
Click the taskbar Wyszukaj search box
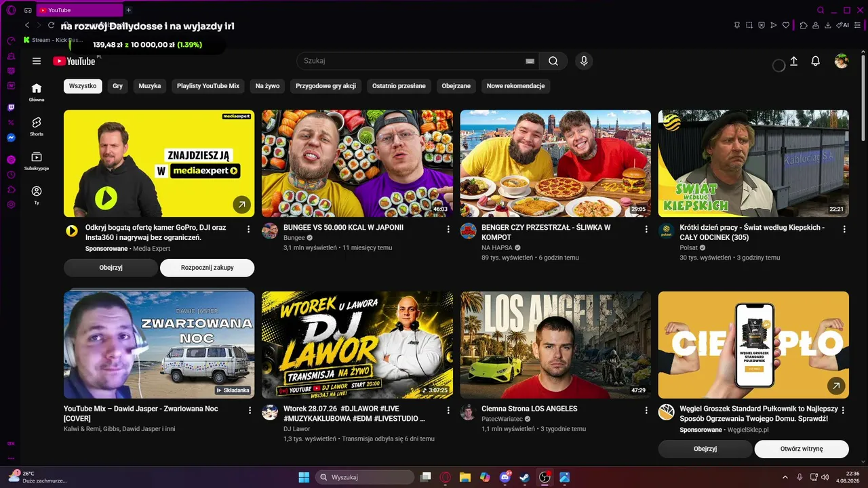click(365, 477)
